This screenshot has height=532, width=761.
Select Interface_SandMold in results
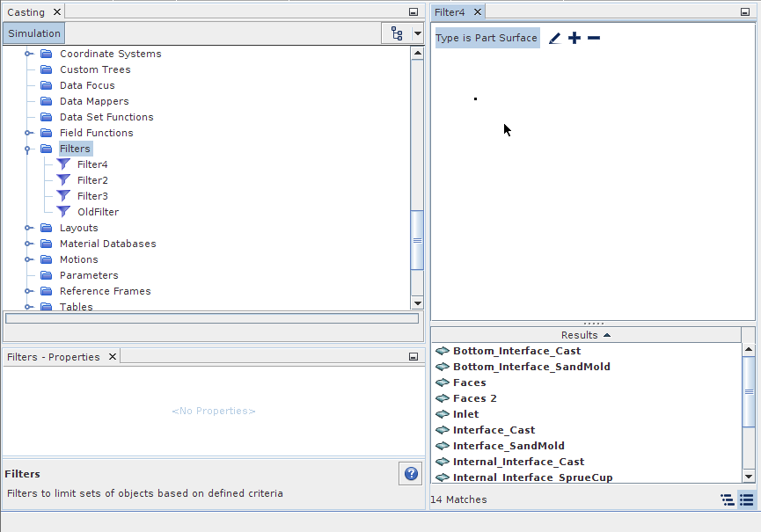[x=509, y=446]
